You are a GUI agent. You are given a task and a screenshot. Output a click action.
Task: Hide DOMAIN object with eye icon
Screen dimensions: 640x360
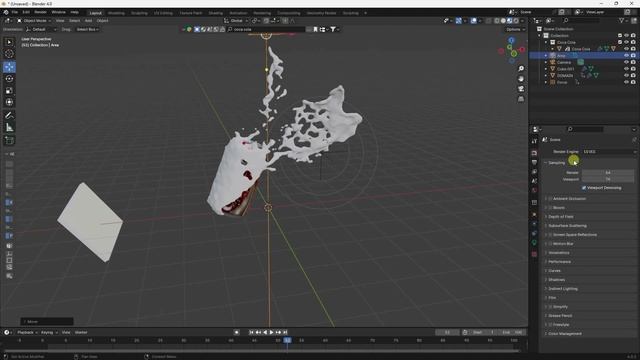pyautogui.click(x=627, y=76)
